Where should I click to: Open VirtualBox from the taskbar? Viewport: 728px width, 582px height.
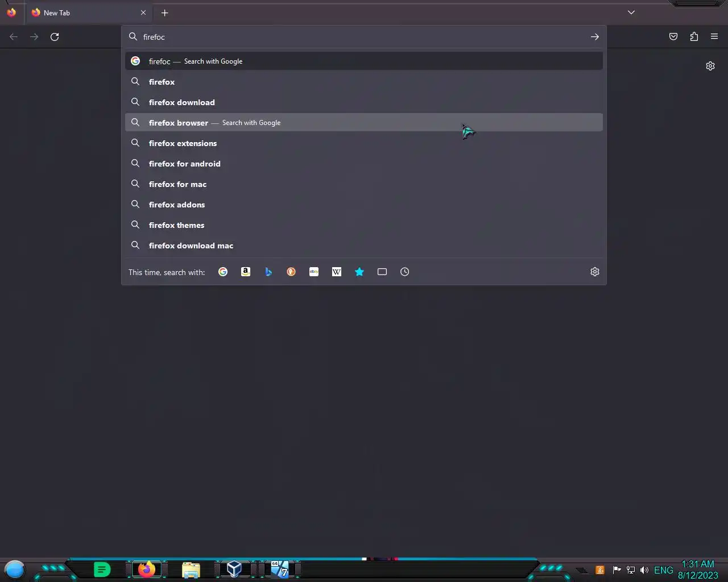point(234,569)
